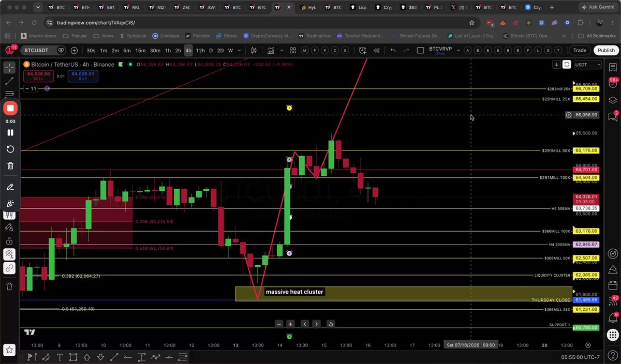
Task: Open the indicator templates dropdown arrow
Action: (x=280, y=50)
